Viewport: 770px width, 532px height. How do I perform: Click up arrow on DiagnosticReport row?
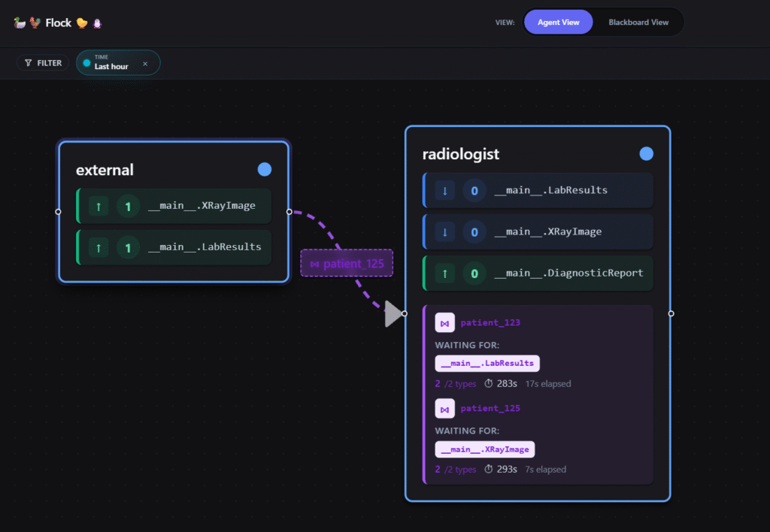point(444,274)
